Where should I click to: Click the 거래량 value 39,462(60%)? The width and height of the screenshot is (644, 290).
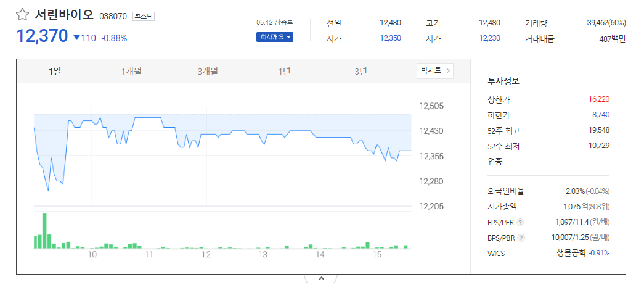click(x=606, y=23)
